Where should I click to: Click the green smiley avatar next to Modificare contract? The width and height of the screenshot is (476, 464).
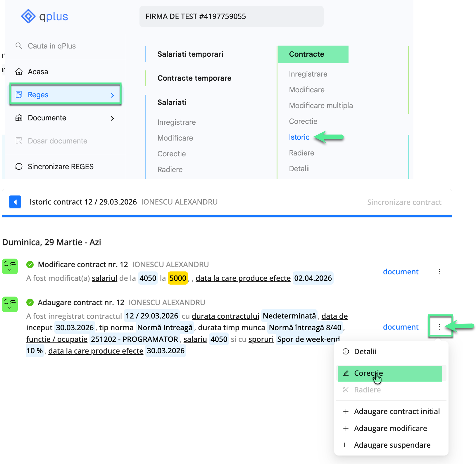coord(10,266)
